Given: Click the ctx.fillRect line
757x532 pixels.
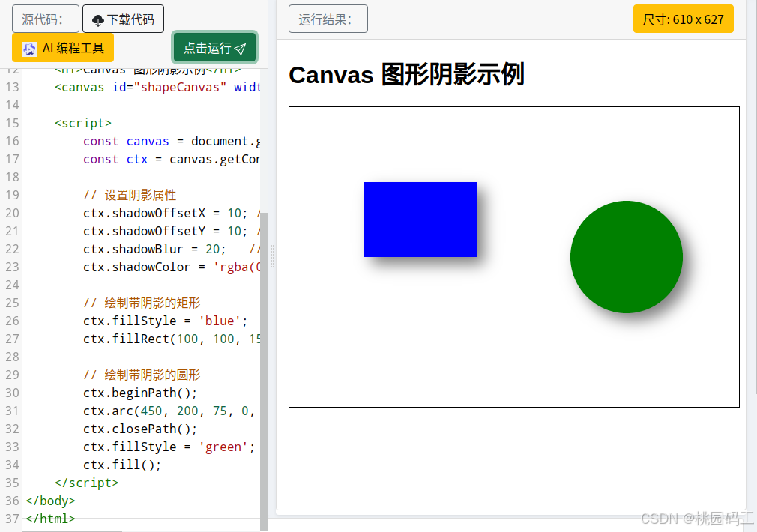Looking at the screenshot, I should click(172, 339).
